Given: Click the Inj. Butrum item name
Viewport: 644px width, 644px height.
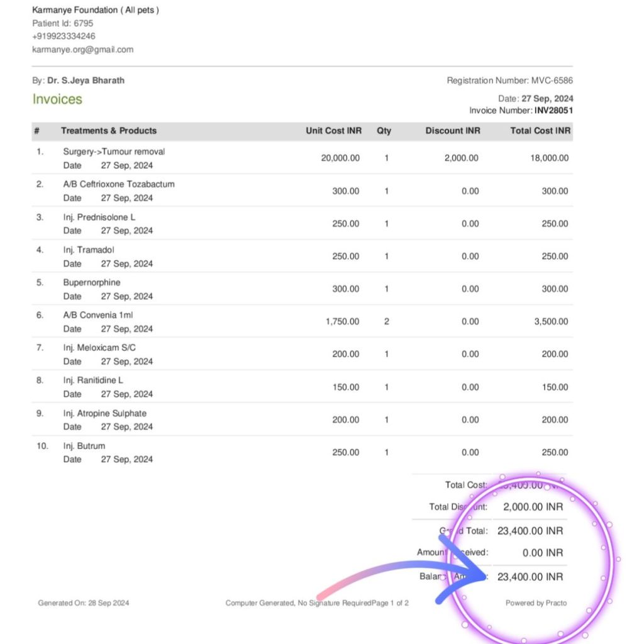Looking at the screenshot, I should pyautogui.click(x=84, y=446).
